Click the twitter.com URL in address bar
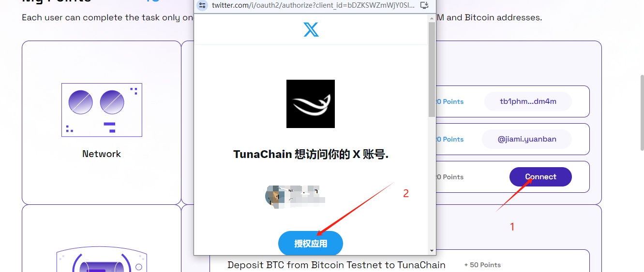This screenshot has width=644, height=272. coord(313,5)
